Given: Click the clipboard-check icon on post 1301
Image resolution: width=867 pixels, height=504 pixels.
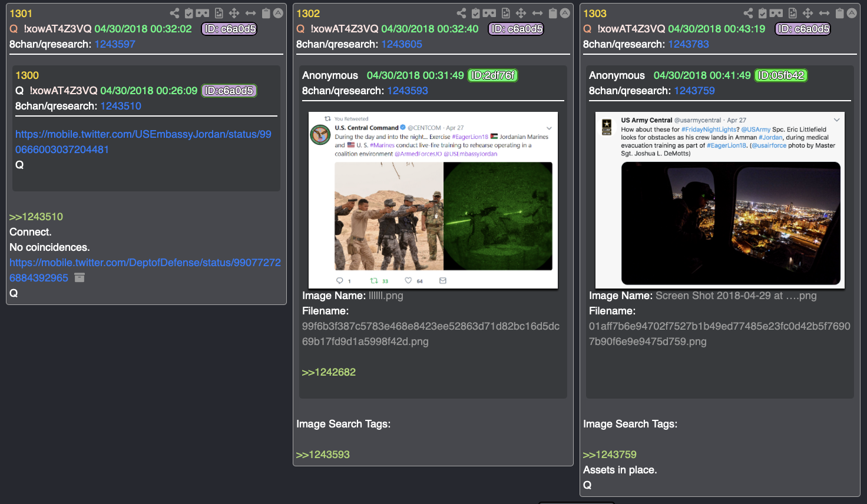Looking at the screenshot, I should pyautogui.click(x=188, y=13).
